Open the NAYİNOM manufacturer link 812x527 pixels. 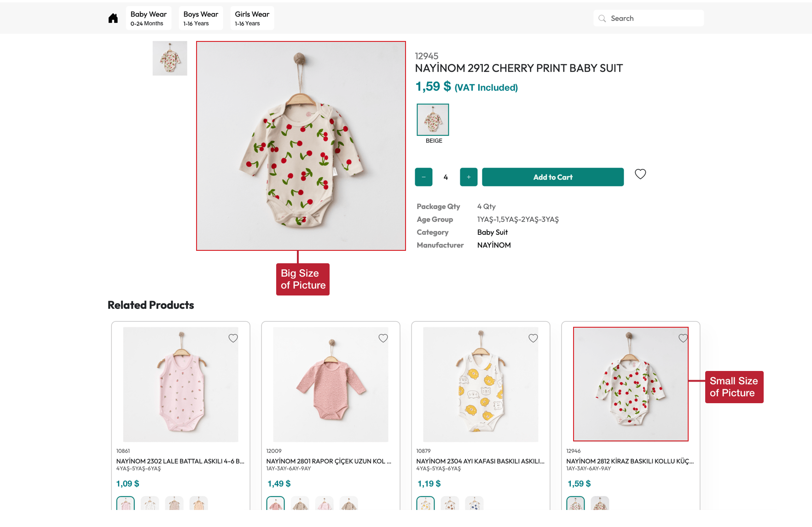(x=493, y=245)
